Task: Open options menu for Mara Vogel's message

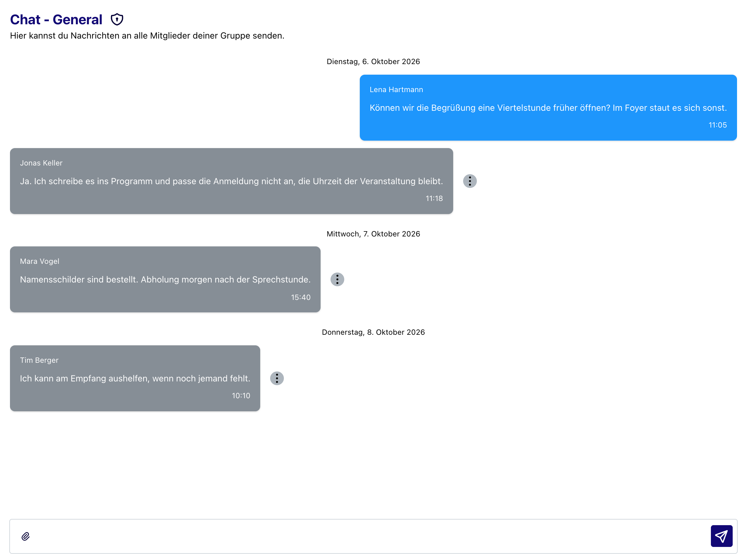Action: 337,279
